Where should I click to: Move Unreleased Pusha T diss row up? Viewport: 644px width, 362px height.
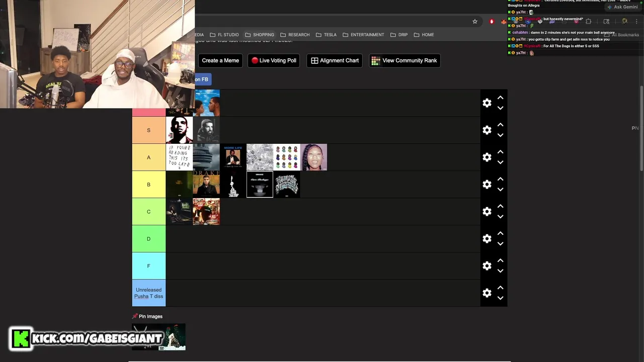tap(501, 288)
